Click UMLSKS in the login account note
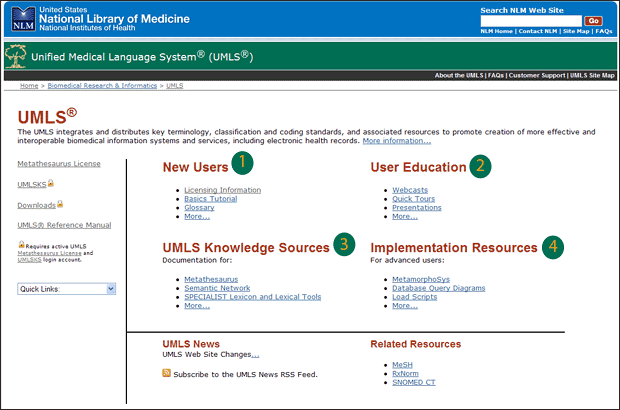Viewport: 620px width, 410px height. tap(29, 260)
